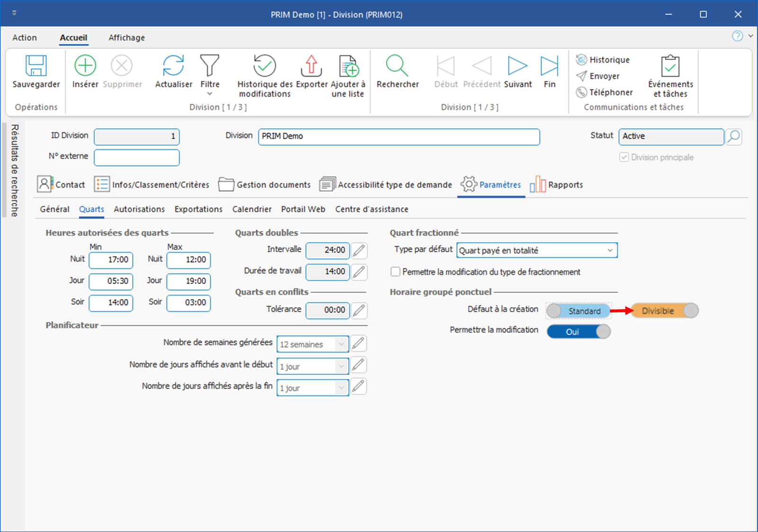Toggle the Permettre la modification Oui switch
Viewport: 758px width, 532px height.
click(578, 332)
